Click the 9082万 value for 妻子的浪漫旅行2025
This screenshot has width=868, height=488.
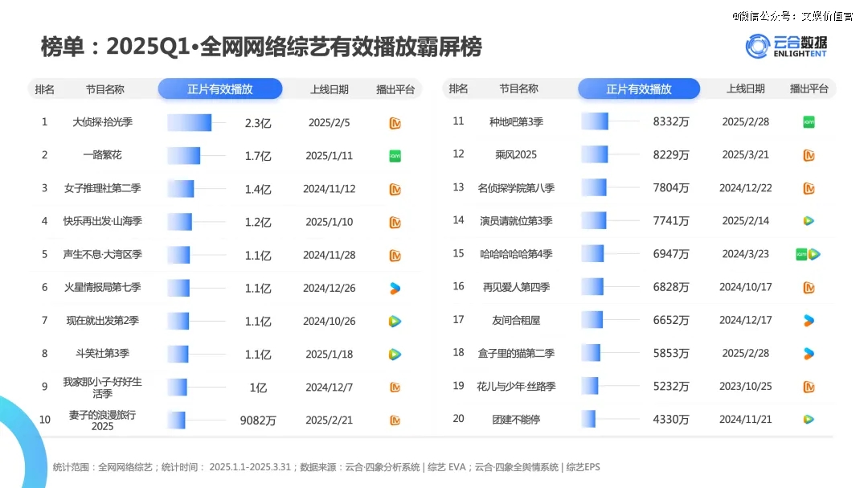tap(258, 420)
